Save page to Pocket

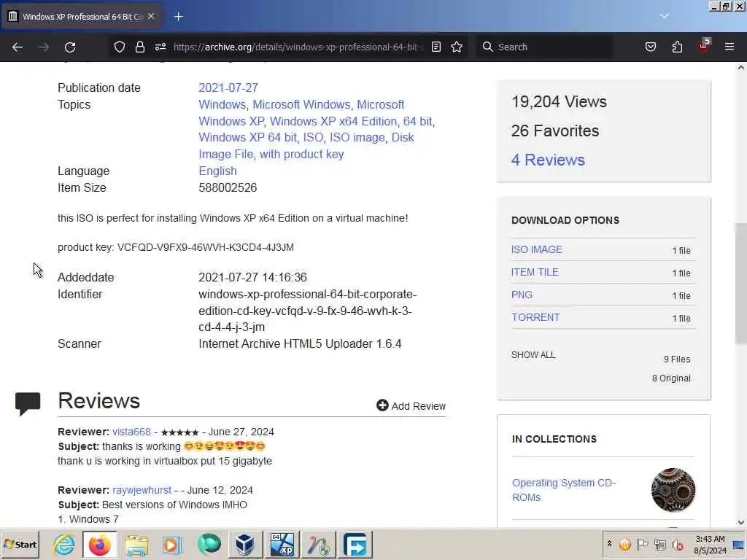(x=650, y=47)
